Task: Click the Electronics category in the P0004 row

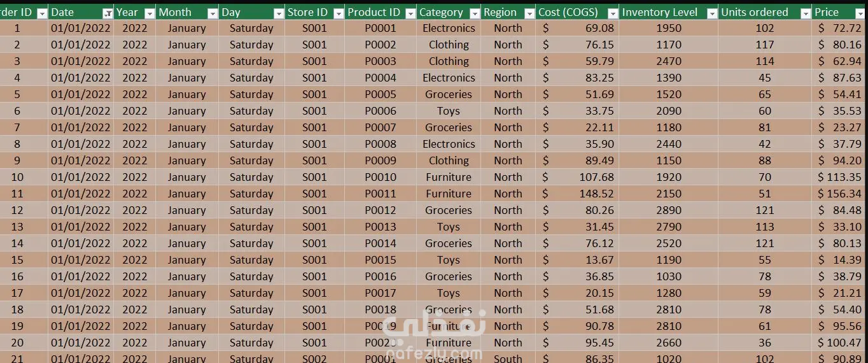Action: [x=449, y=78]
